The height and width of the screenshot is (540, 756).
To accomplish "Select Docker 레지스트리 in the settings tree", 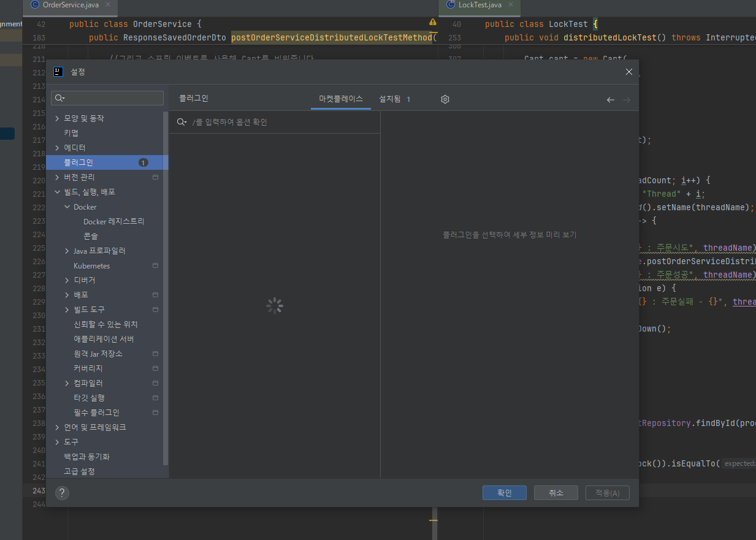I will (x=114, y=221).
